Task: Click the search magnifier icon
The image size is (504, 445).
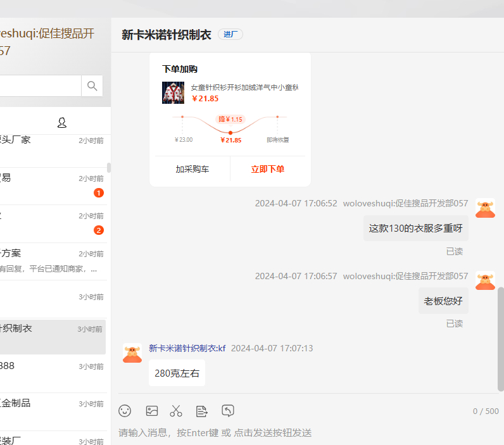Action: coord(92,86)
